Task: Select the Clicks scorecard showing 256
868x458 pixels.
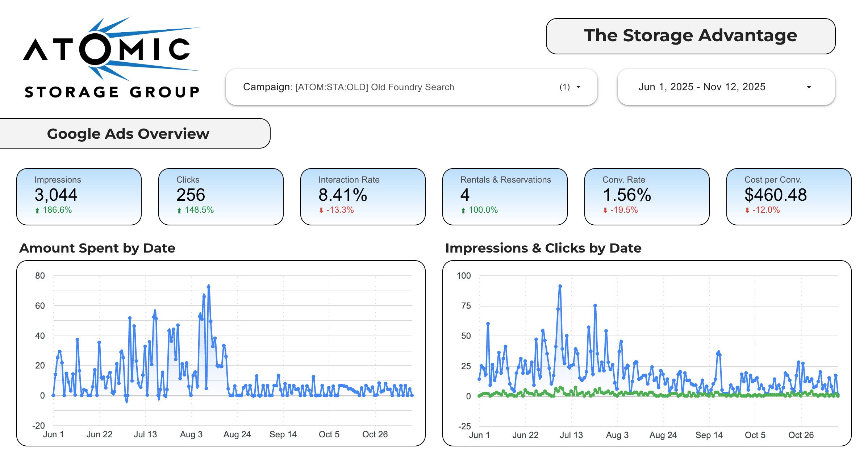Action: (x=191, y=195)
